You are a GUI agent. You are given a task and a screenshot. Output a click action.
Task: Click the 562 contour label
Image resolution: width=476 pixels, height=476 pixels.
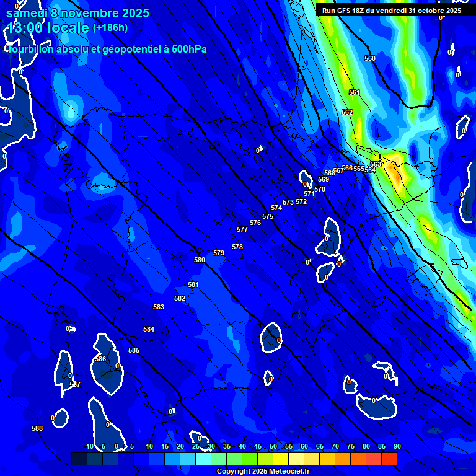coord(347,113)
